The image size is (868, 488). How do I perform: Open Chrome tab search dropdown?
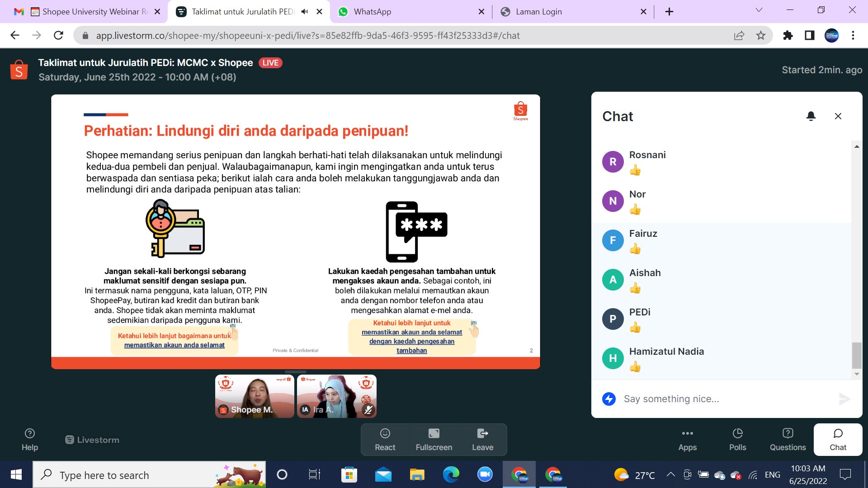759,10
